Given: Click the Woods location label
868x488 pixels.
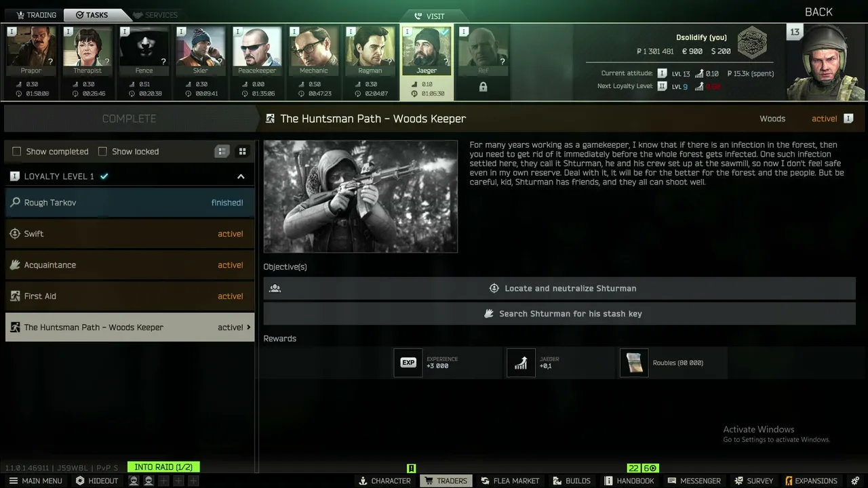Looking at the screenshot, I should (772, 119).
